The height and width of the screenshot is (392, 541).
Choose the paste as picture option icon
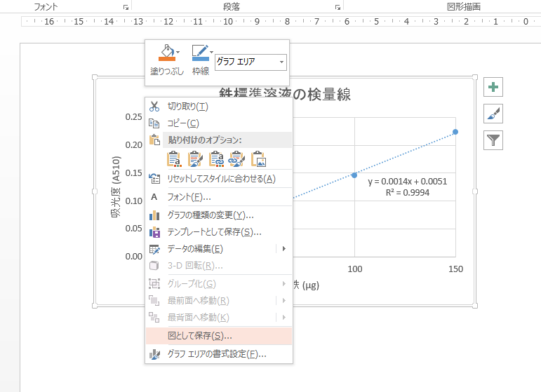click(258, 159)
